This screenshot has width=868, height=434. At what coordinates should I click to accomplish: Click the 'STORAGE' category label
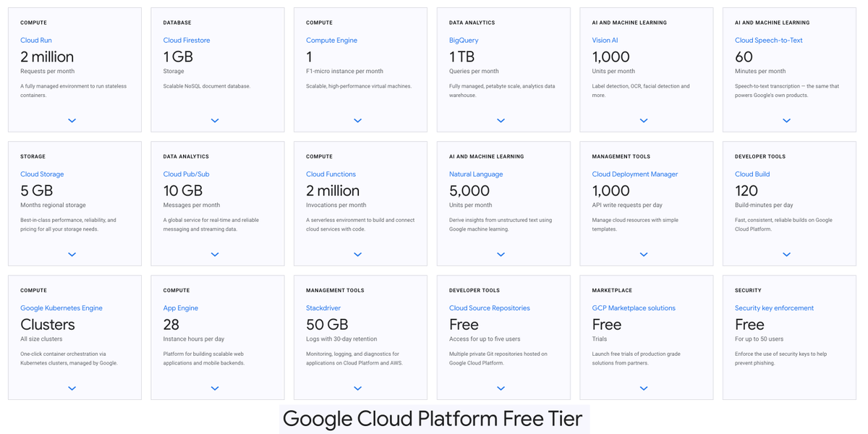[33, 157]
